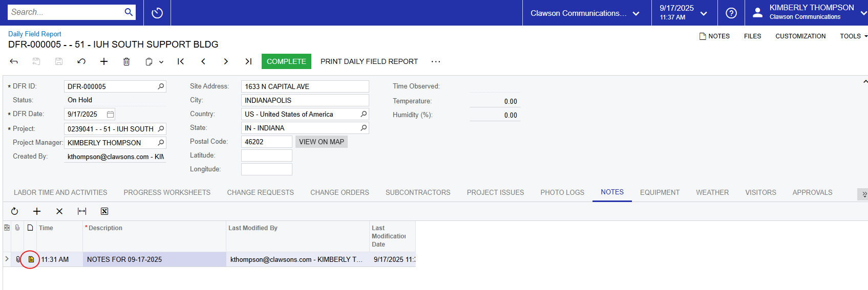The width and height of the screenshot is (868, 290).
Task: Follow the Daily Field Report link
Action: point(35,34)
